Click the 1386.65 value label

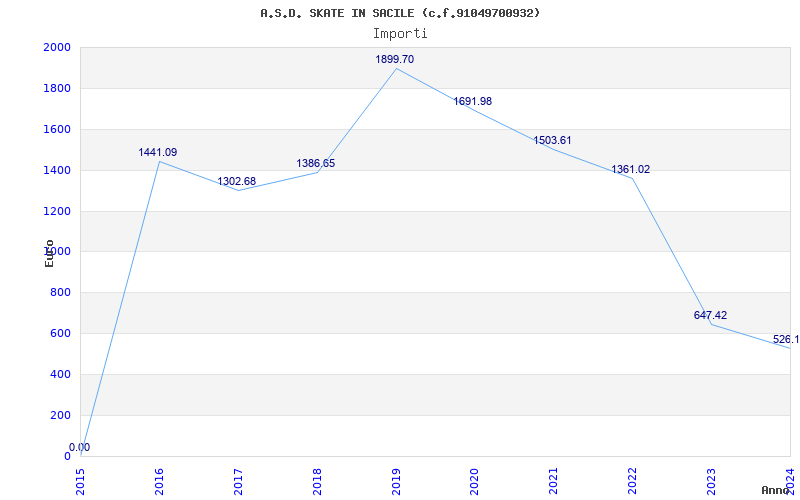(x=316, y=163)
